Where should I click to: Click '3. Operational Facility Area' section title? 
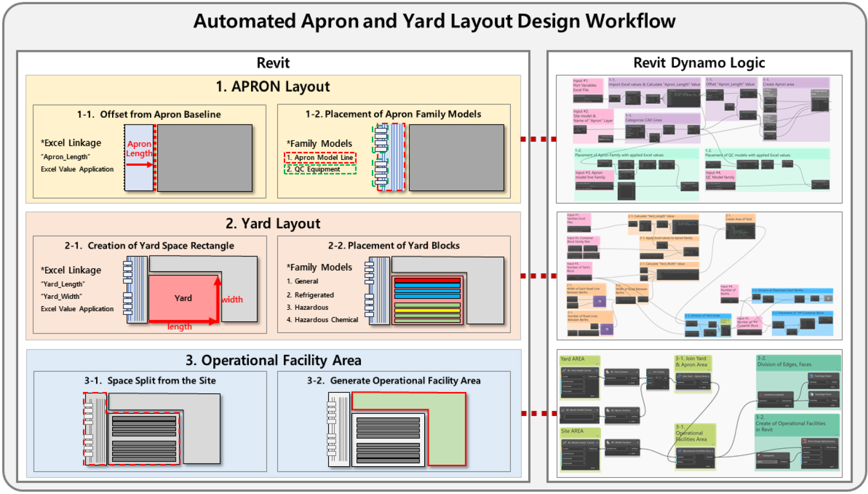point(273,360)
